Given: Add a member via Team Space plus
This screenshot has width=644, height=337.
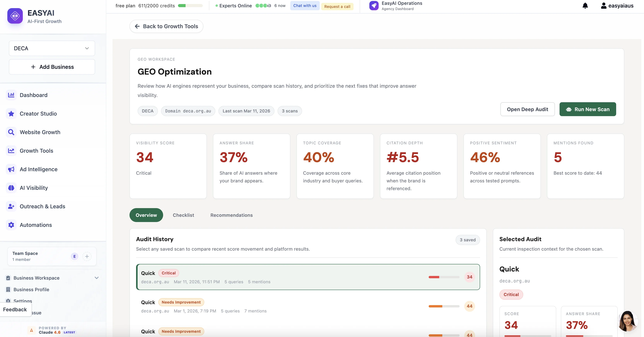Looking at the screenshot, I should coord(87,256).
